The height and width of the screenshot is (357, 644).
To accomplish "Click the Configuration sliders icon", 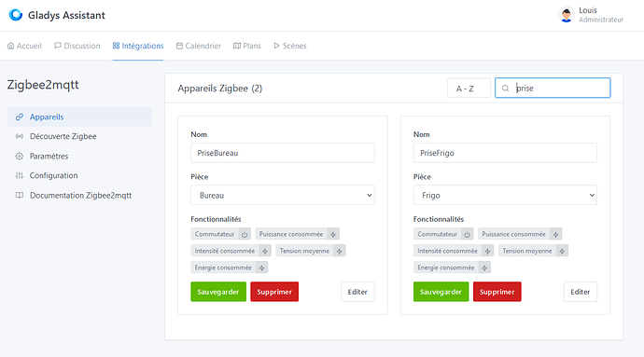I will click(20, 175).
